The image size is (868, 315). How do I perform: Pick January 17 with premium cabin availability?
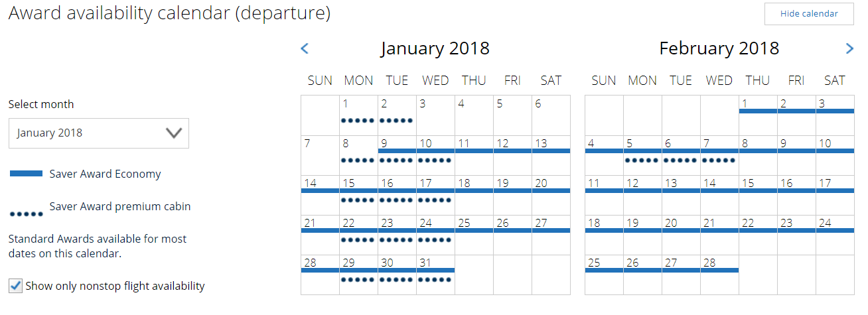click(x=435, y=195)
